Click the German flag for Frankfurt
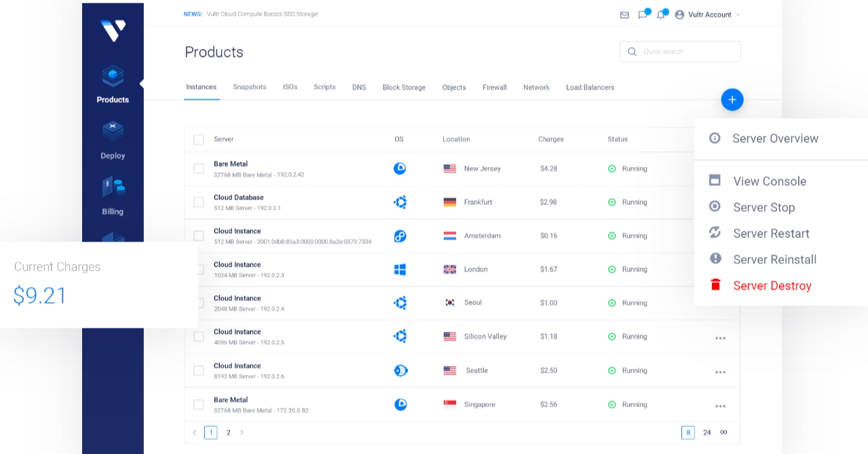Screen dimensions: 868x454 (450, 202)
